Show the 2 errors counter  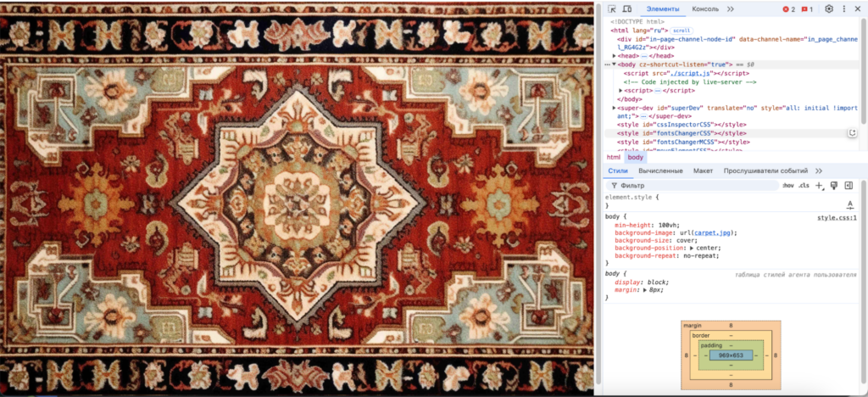point(789,9)
